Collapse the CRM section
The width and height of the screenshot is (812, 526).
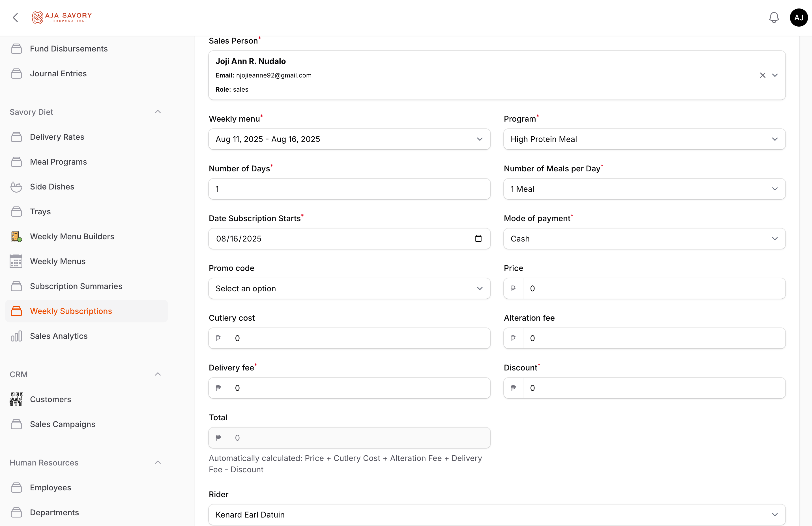pos(158,374)
